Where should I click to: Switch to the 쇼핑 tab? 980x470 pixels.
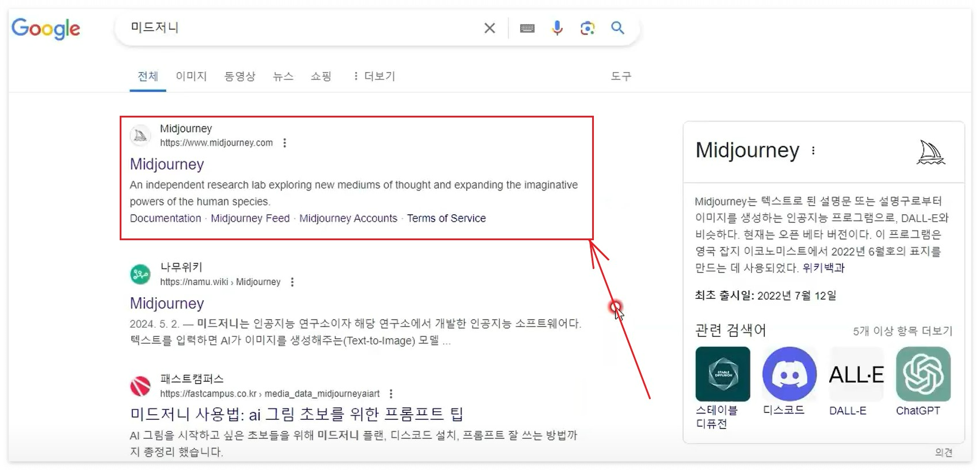[321, 77]
